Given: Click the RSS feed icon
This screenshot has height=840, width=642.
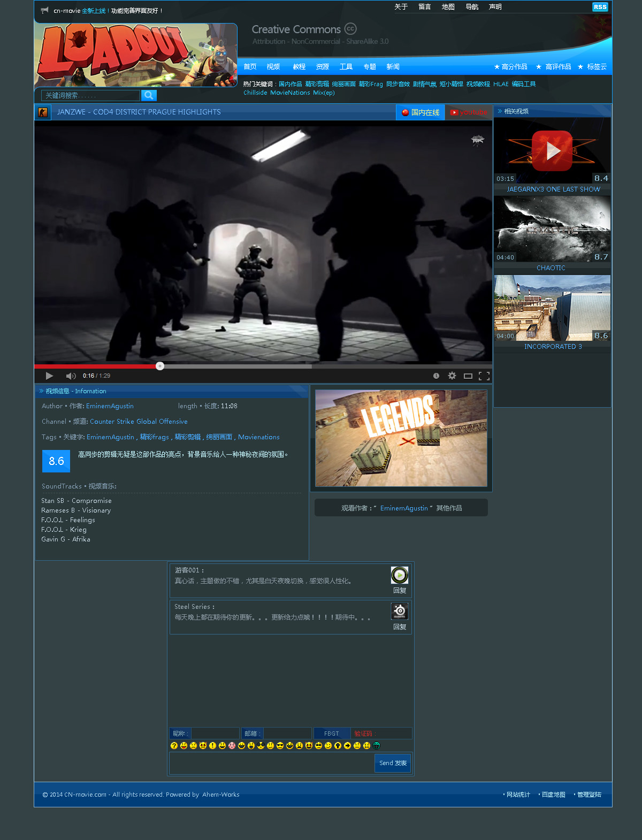Looking at the screenshot, I should pyautogui.click(x=600, y=7).
